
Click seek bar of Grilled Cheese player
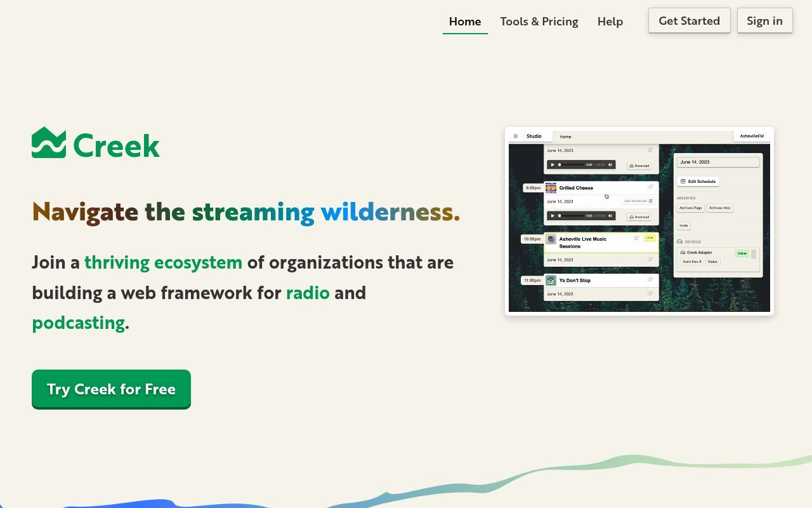tap(572, 216)
